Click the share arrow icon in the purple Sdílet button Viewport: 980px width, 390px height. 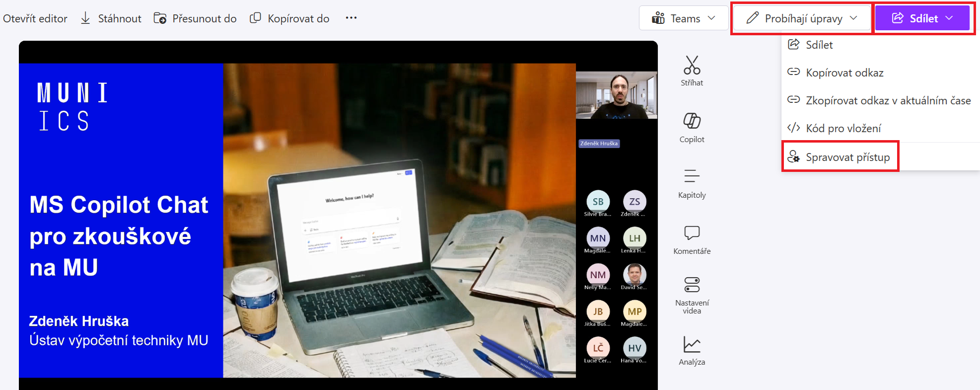tap(898, 18)
